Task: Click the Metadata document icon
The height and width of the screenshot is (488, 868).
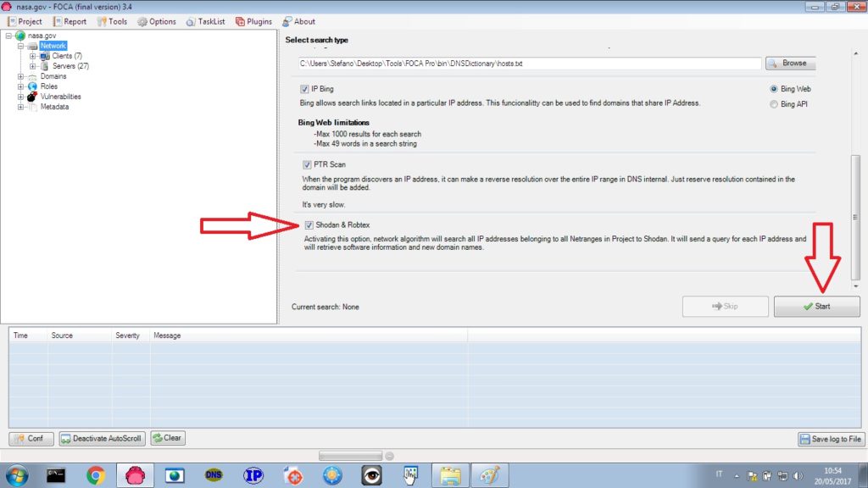Action: [x=33, y=107]
